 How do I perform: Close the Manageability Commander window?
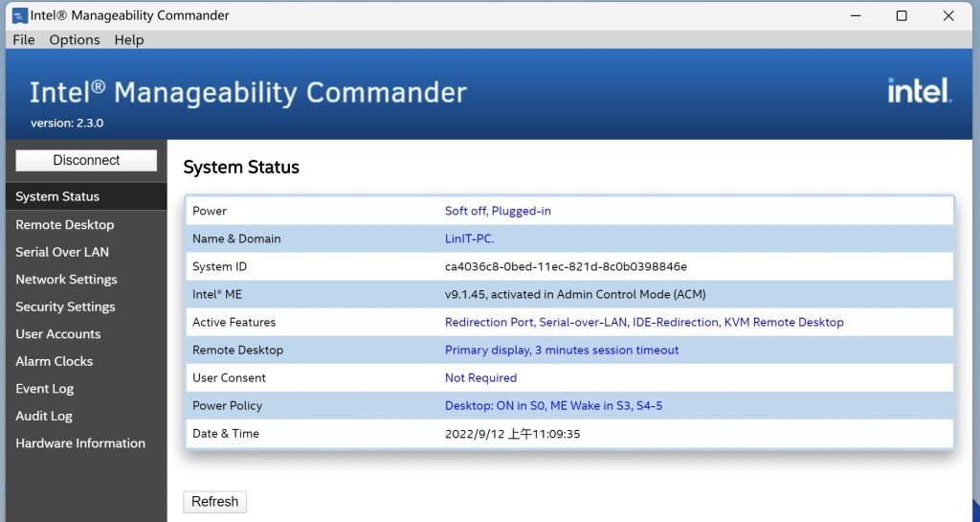[948, 15]
